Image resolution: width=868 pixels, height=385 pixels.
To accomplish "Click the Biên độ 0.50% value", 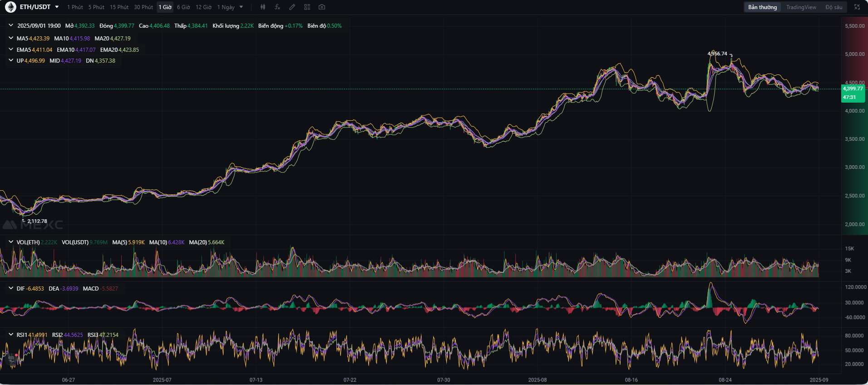I will click(x=334, y=26).
